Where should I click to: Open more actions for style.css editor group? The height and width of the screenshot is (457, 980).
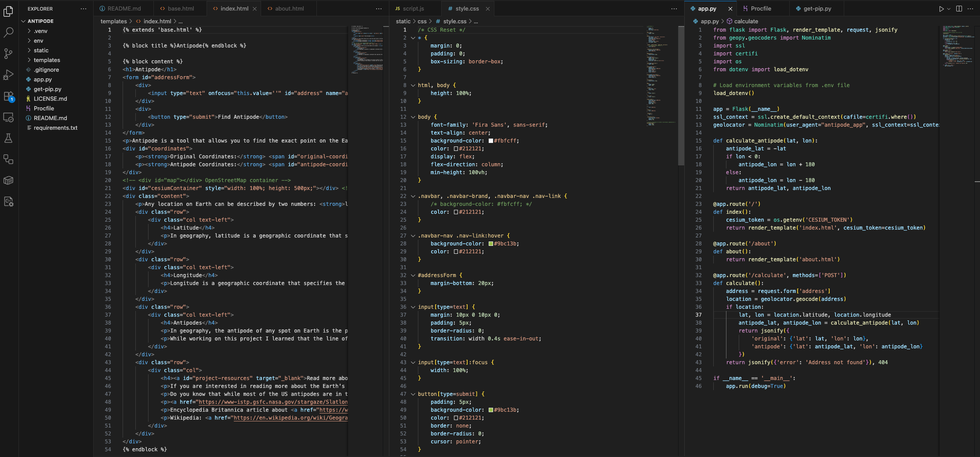674,9
